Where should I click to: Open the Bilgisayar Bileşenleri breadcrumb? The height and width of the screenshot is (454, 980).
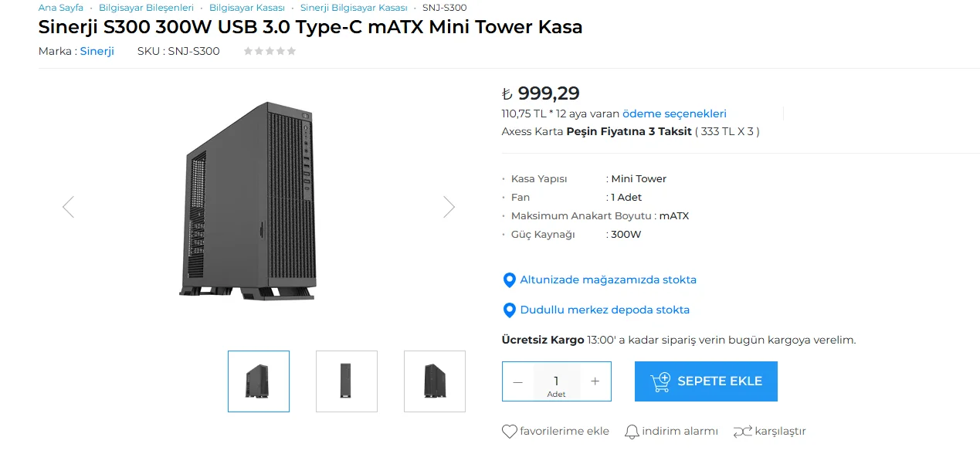coord(146,8)
